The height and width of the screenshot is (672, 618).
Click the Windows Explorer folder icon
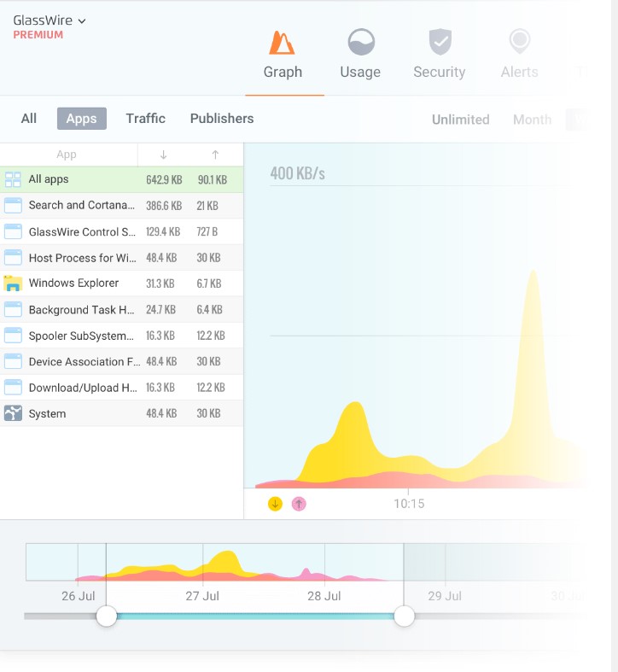coord(13,283)
